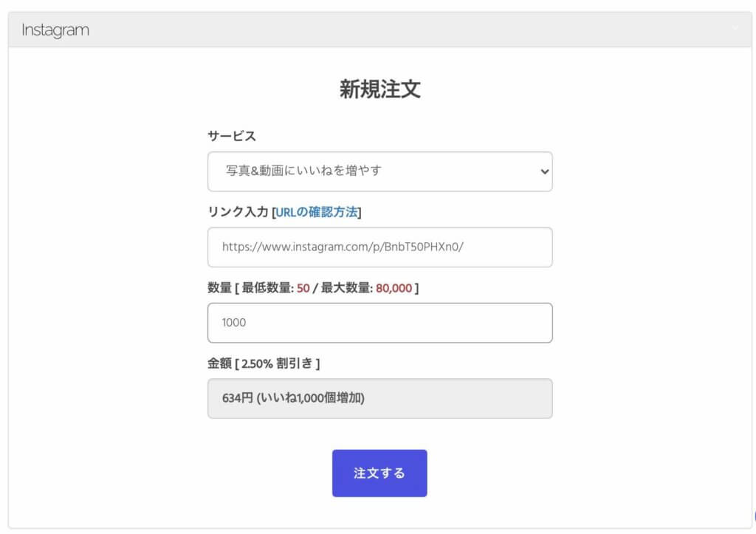The width and height of the screenshot is (756, 534).
Task: Focus the Instagram post URL field
Action: click(379, 247)
